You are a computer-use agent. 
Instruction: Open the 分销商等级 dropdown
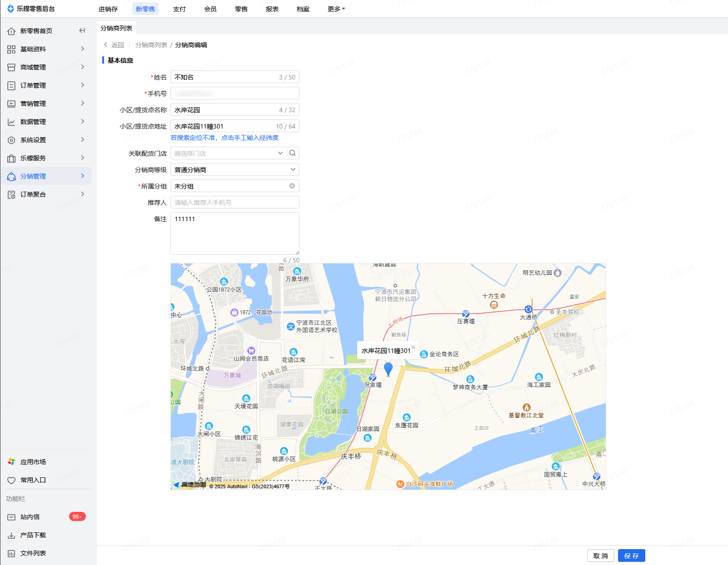[x=235, y=169]
